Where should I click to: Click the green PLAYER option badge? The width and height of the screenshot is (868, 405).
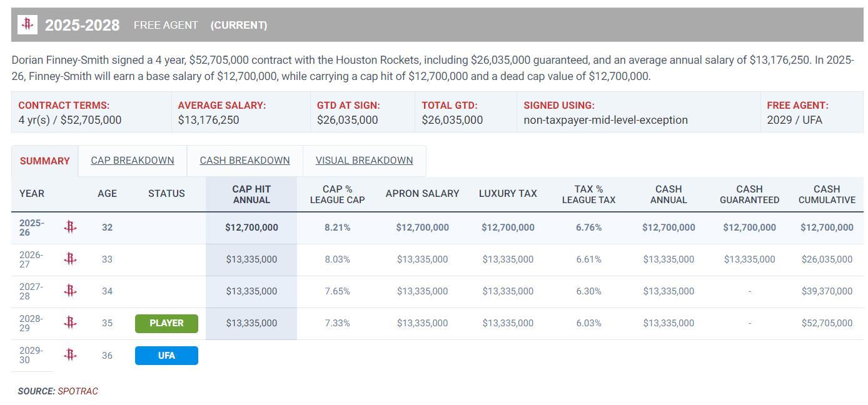click(166, 323)
